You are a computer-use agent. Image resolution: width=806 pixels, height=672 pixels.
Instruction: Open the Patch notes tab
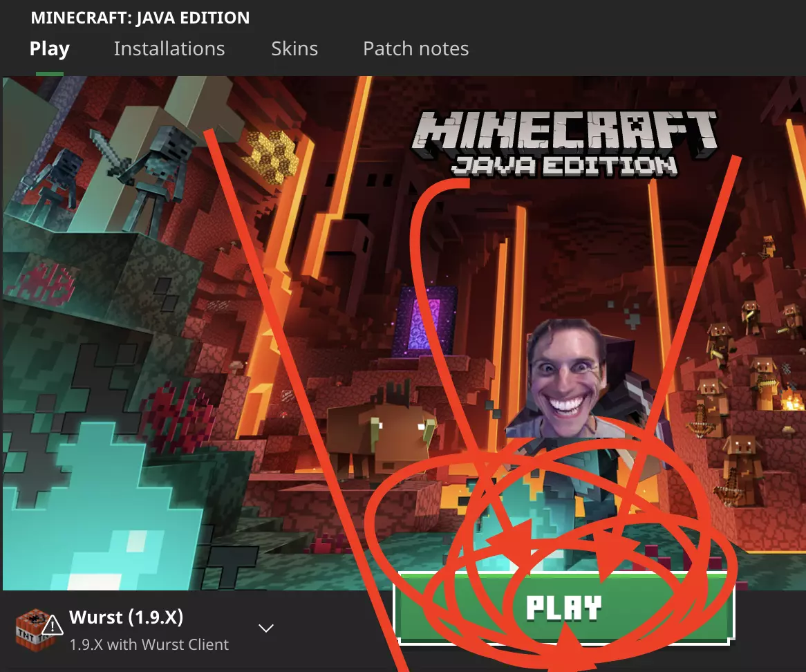(x=416, y=48)
